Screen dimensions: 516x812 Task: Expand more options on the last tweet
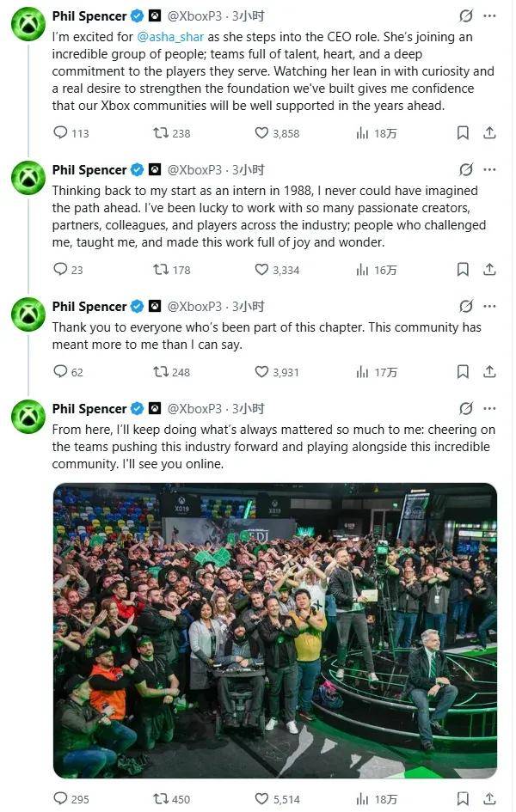coord(490,408)
